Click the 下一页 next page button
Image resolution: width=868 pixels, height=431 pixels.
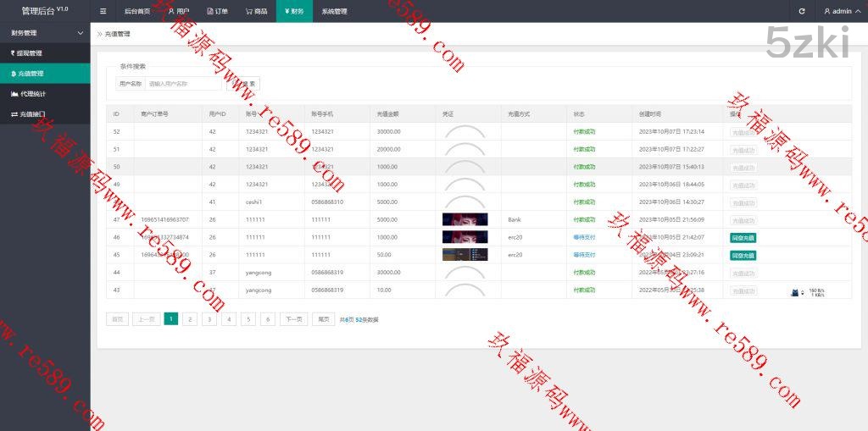point(293,319)
